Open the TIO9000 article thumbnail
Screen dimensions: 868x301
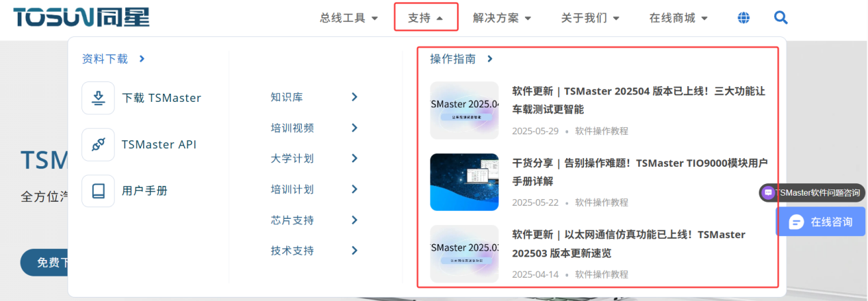[464, 182]
